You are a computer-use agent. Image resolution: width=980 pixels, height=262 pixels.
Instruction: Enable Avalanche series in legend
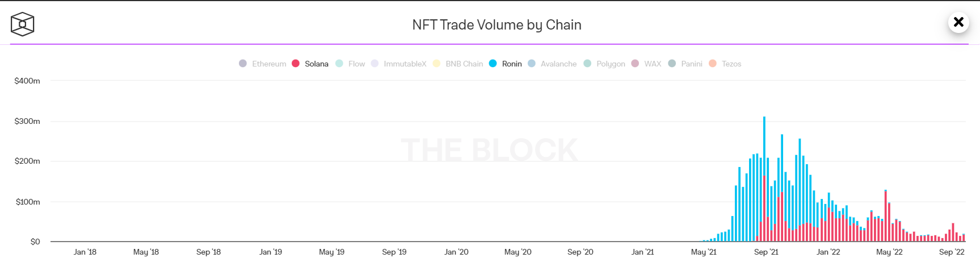(558, 64)
